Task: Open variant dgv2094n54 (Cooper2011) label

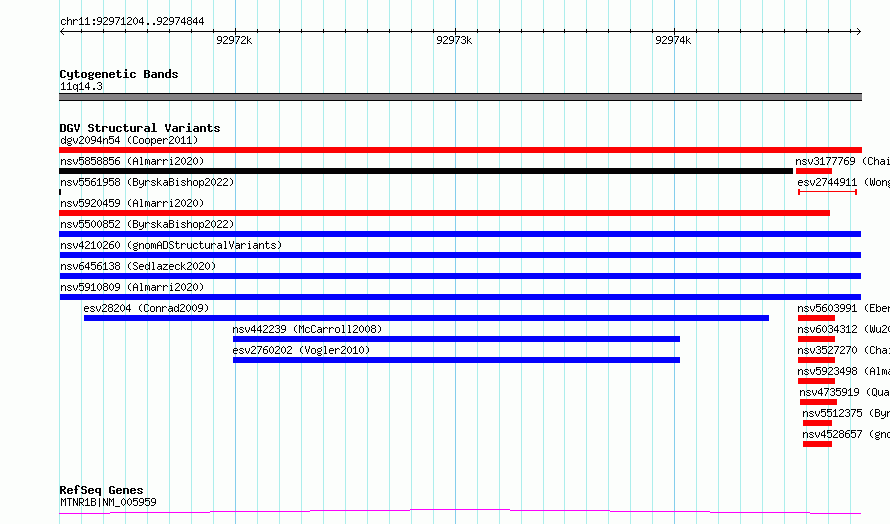Action: 129,140
